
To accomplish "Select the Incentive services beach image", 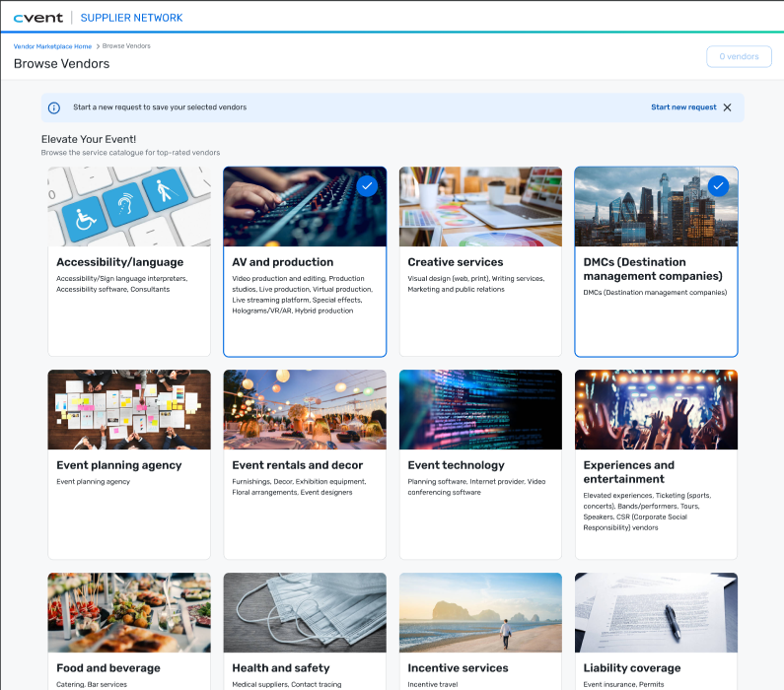I will click(480, 612).
